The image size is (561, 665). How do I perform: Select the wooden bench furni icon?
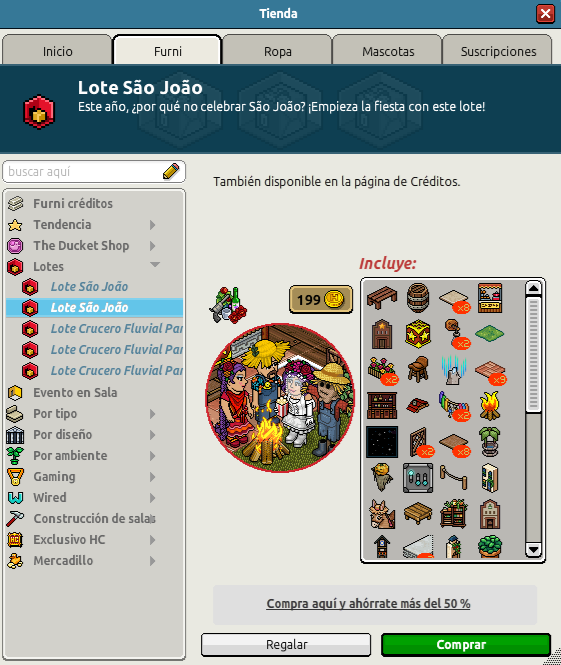click(x=382, y=298)
